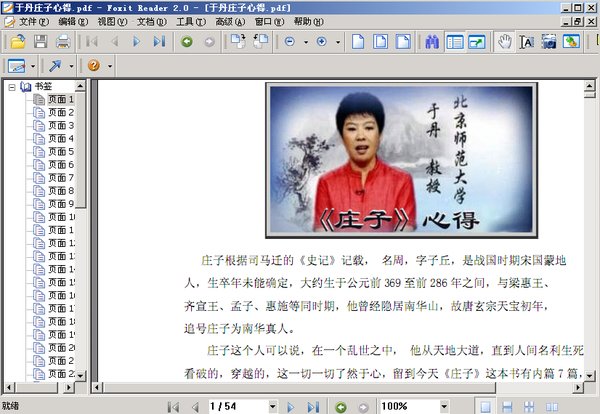Select bookmark 页面 2
Image resolution: width=600 pixels, height=414 pixels.
[x=61, y=112]
